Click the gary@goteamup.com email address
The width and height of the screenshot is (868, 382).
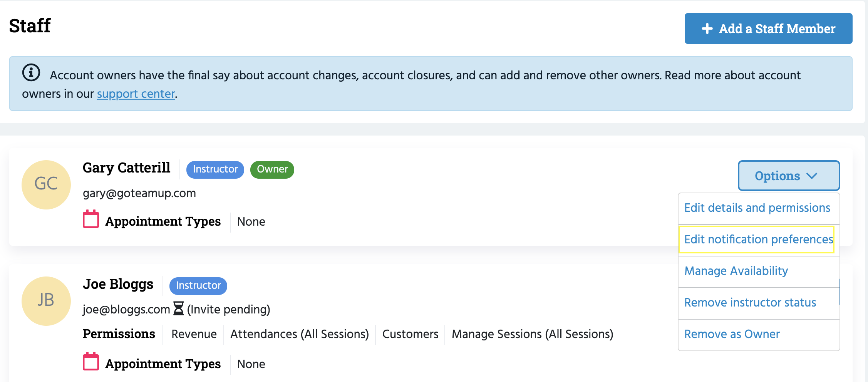pyautogui.click(x=139, y=193)
